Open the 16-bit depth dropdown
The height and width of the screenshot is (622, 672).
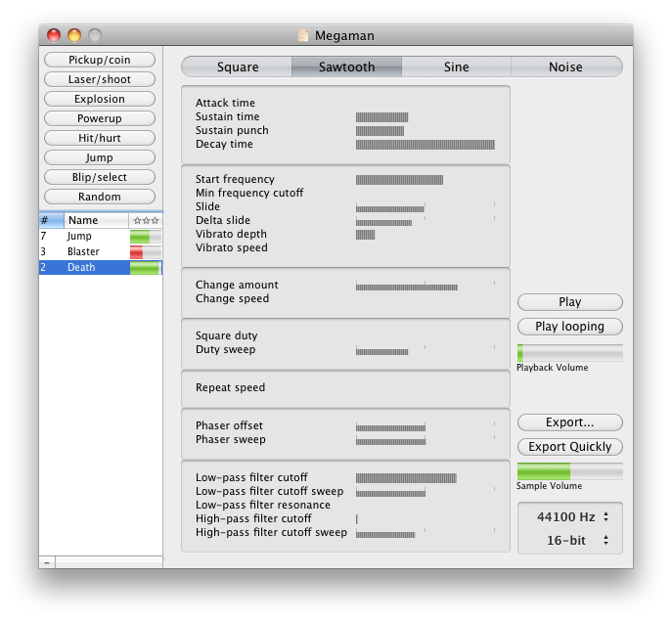tap(571, 540)
